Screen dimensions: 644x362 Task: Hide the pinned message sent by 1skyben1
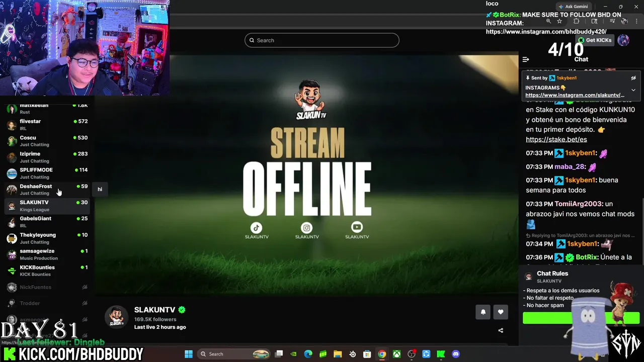coord(633,78)
